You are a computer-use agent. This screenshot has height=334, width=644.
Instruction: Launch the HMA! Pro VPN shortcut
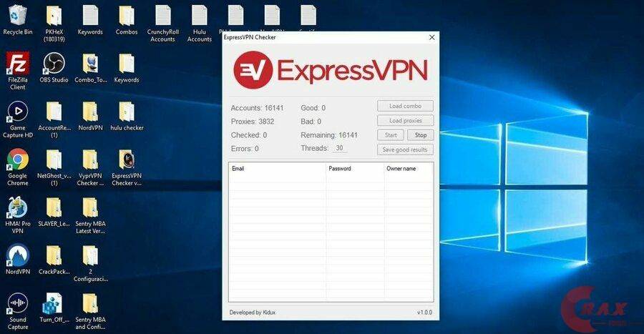[x=18, y=215]
